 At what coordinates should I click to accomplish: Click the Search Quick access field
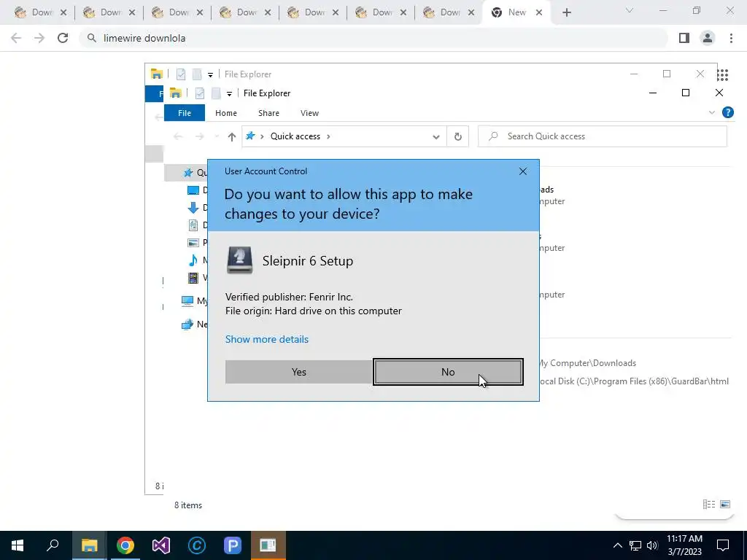[x=602, y=136]
